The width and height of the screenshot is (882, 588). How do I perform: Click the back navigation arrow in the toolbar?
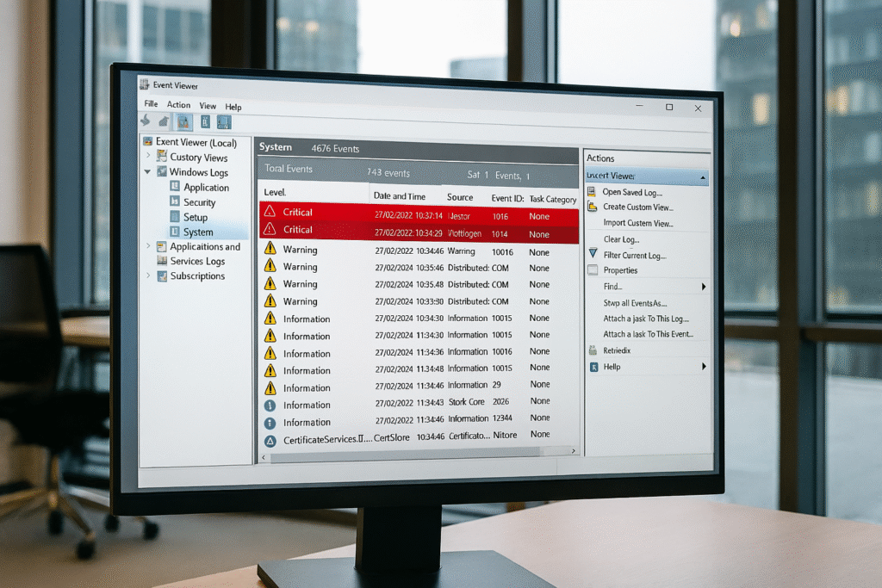146,121
